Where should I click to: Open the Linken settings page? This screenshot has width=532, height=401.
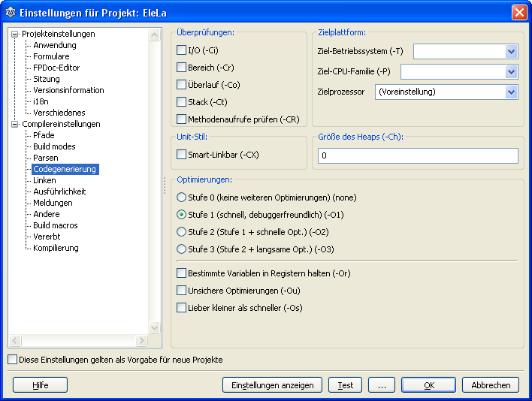tap(44, 180)
